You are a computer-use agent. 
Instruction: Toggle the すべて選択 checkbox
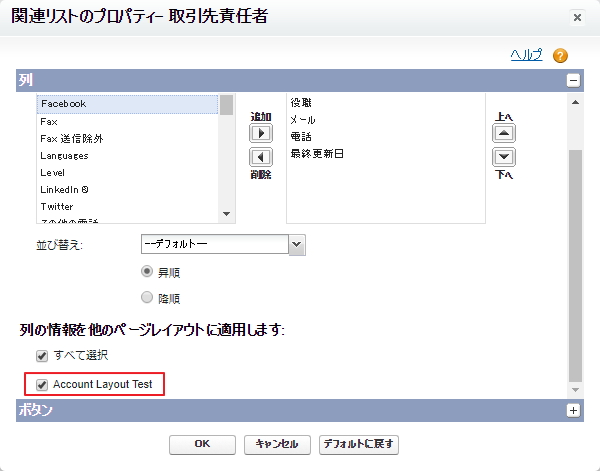(x=42, y=355)
